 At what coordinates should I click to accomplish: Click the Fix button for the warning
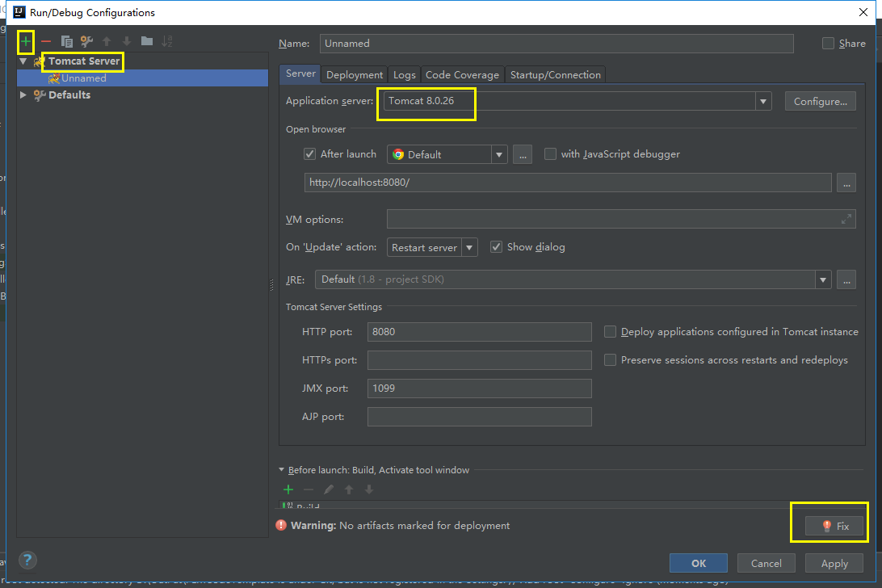tap(835, 526)
